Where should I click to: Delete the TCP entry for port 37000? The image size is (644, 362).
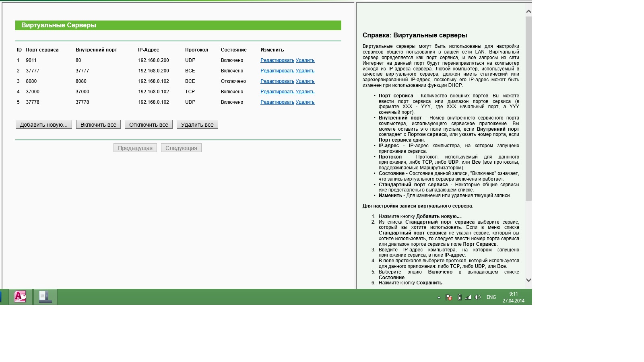point(305,92)
